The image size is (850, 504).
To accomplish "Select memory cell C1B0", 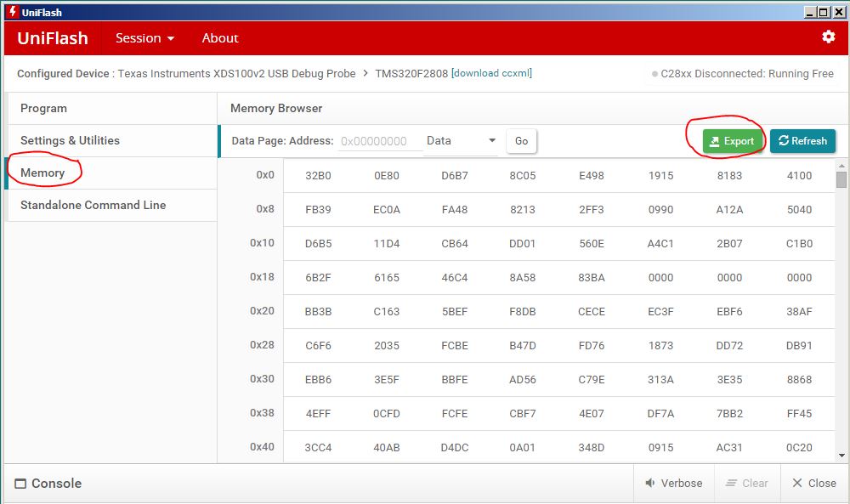I will (800, 244).
